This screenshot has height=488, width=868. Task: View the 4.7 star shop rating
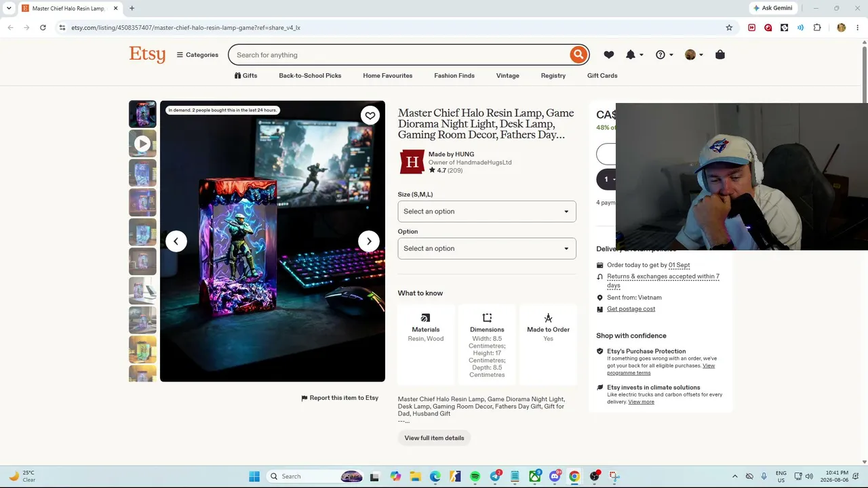446,171
